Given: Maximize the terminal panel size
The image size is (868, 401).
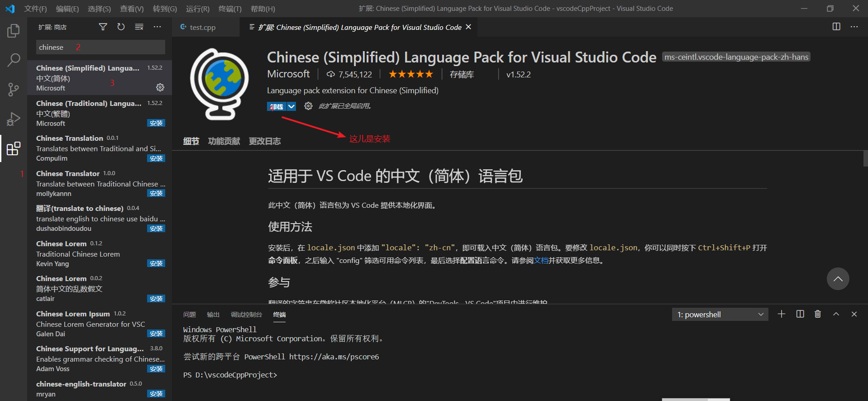Looking at the screenshot, I should point(836,314).
